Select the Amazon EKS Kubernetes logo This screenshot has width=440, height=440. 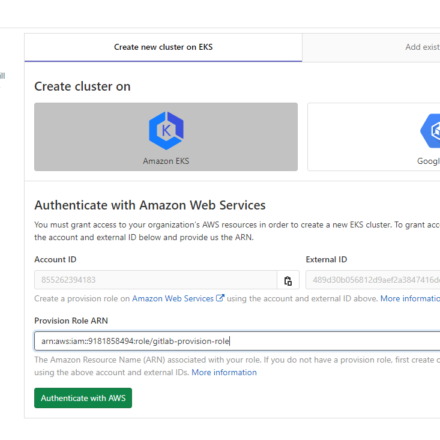pyautogui.click(x=166, y=131)
